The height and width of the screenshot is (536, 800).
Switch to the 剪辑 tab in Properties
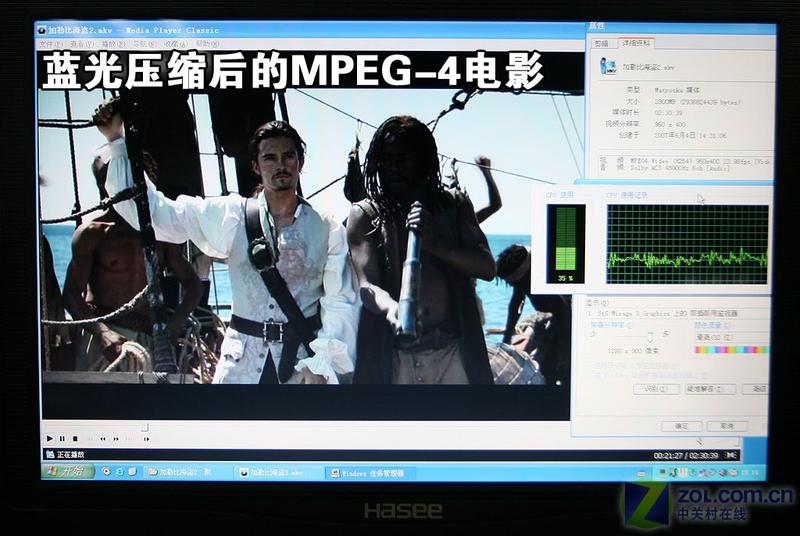click(x=603, y=44)
